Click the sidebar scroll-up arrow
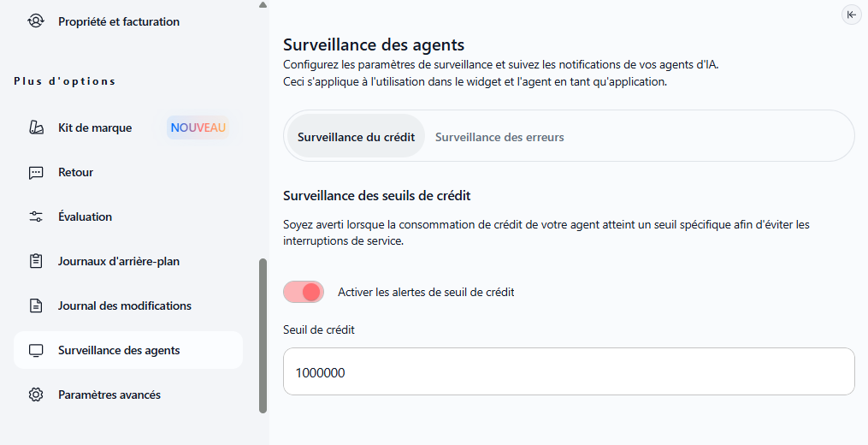 (x=263, y=5)
